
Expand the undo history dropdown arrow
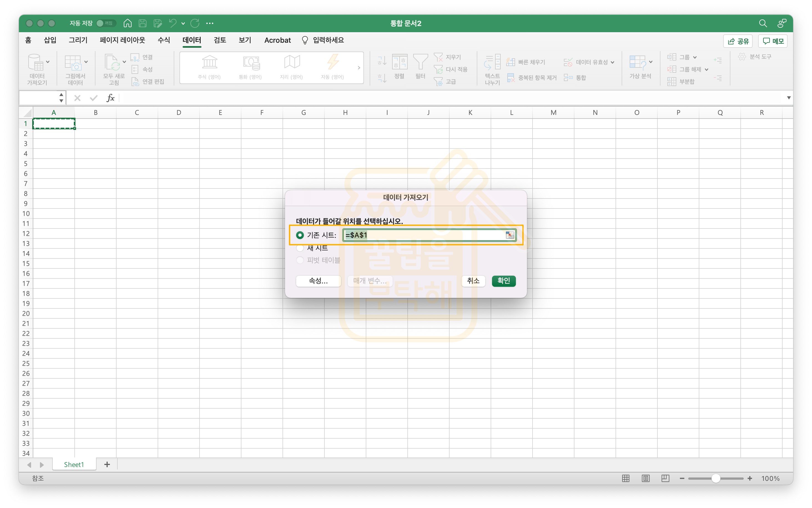point(183,24)
